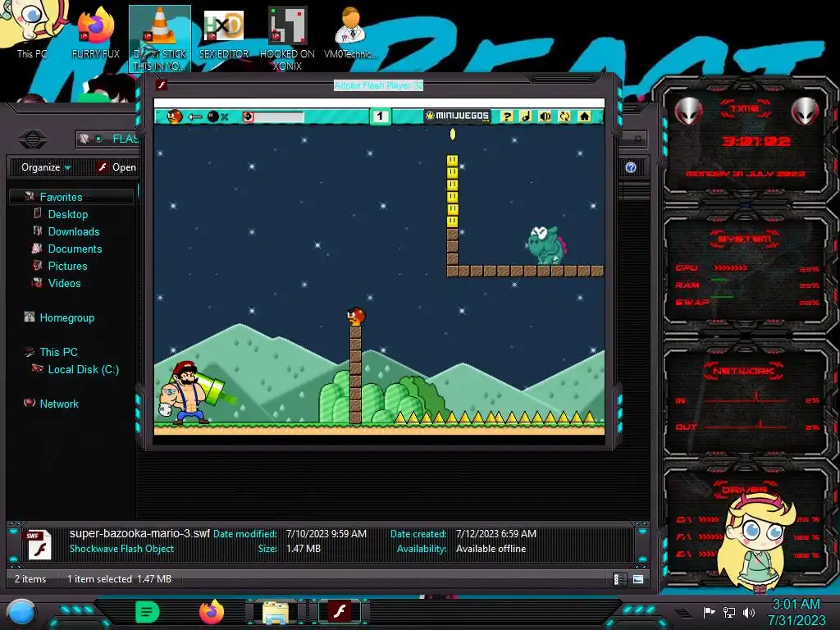Open Action Center flag in system tray

pos(709,612)
